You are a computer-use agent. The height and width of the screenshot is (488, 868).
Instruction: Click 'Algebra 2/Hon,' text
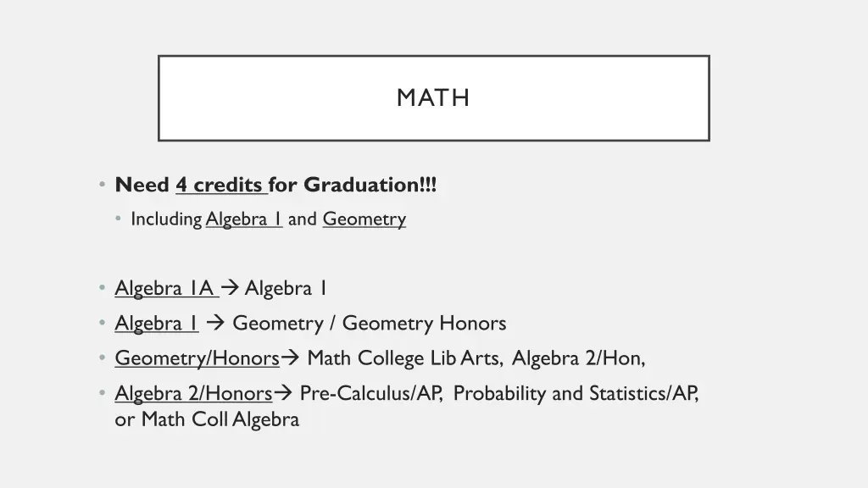click(578, 358)
